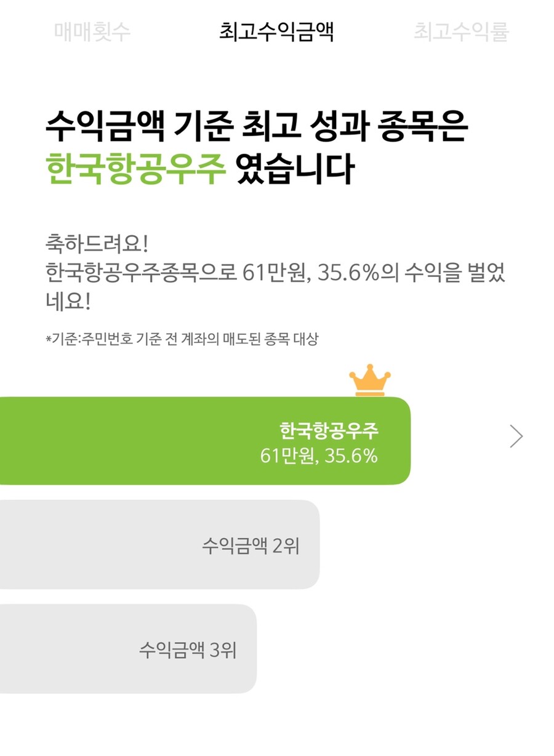Click the white 한국항공우주 label in green bar
This screenshot has height=756, width=554.
pyautogui.click(x=329, y=430)
